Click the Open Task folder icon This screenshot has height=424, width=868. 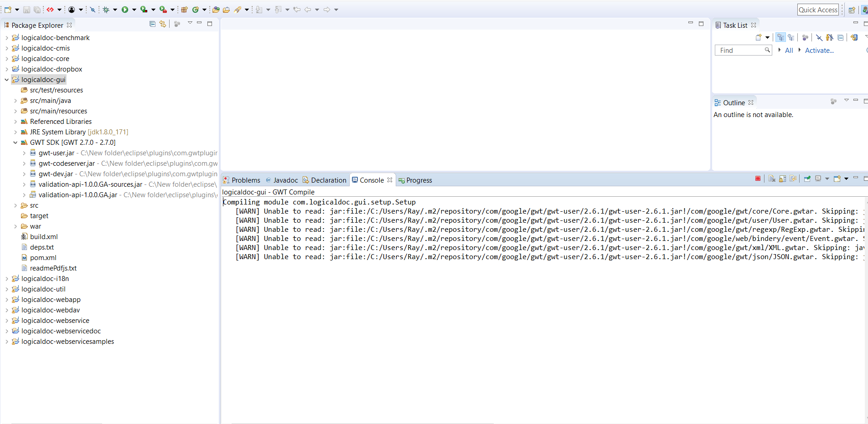click(x=226, y=10)
